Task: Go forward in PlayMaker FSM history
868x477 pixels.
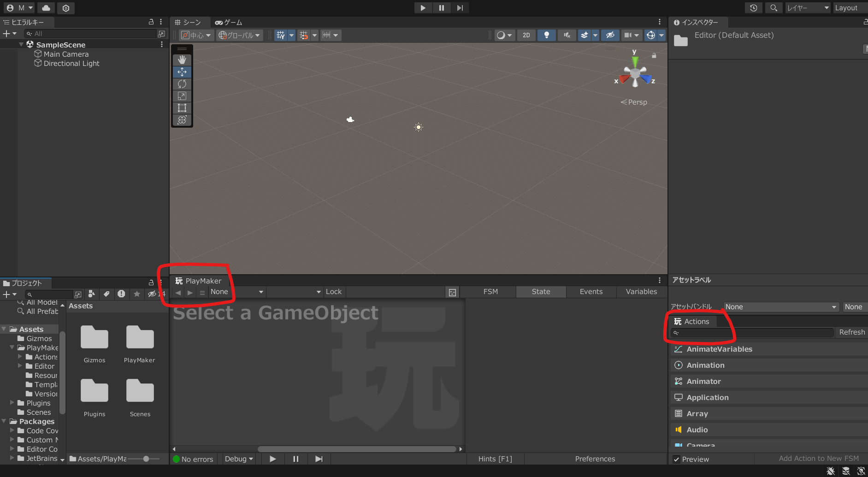Action: click(x=190, y=292)
